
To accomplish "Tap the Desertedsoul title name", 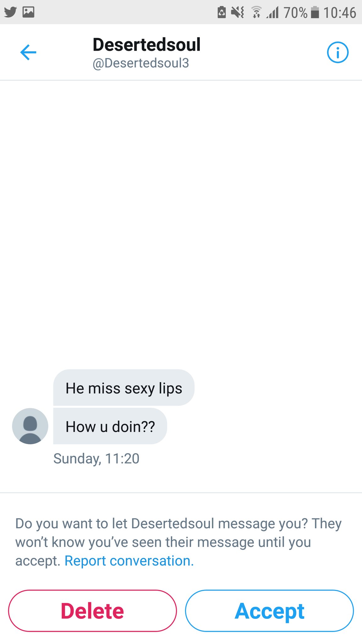I will [146, 44].
